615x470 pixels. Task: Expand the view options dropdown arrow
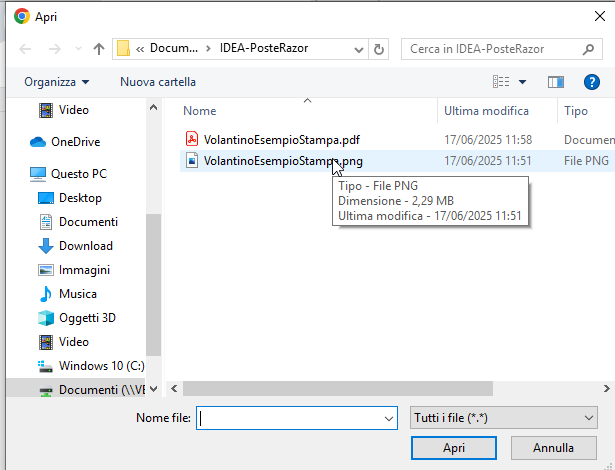pyautogui.click(x=522, y=81)
